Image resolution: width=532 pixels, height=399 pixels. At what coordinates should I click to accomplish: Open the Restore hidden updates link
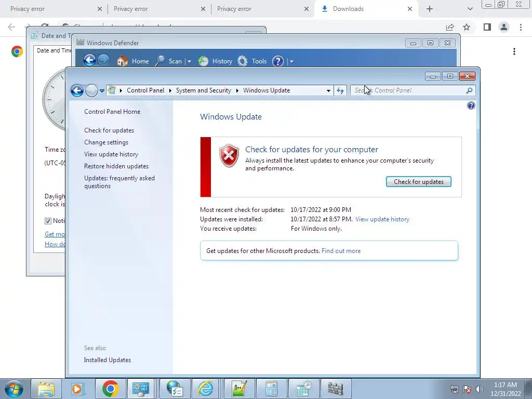pyautogui.click(x=116, y=166)
